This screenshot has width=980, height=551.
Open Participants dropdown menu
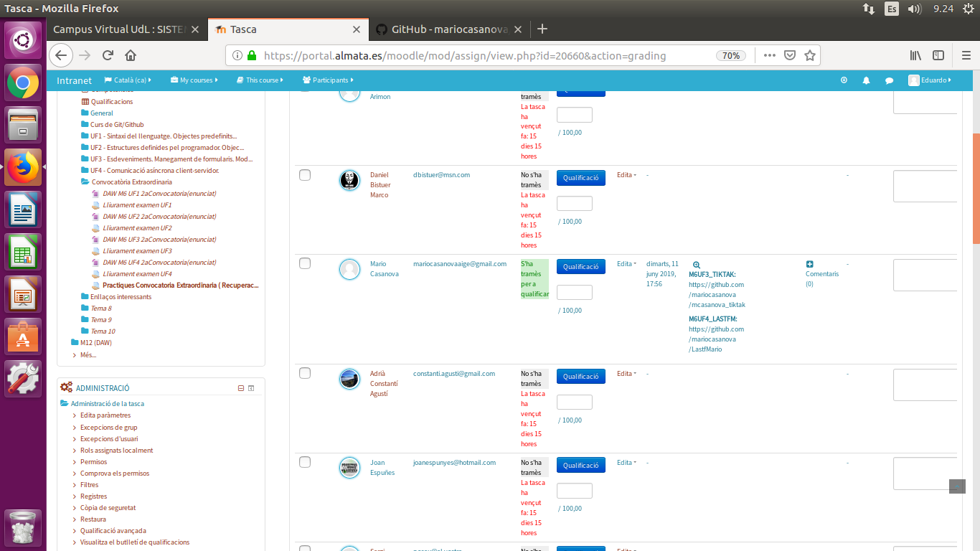328,80
